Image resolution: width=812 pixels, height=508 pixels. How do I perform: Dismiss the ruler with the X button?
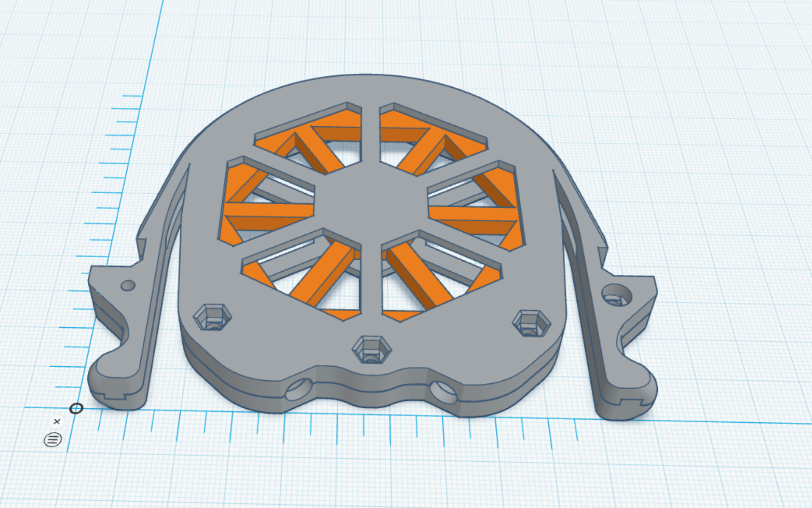[57, 422]
